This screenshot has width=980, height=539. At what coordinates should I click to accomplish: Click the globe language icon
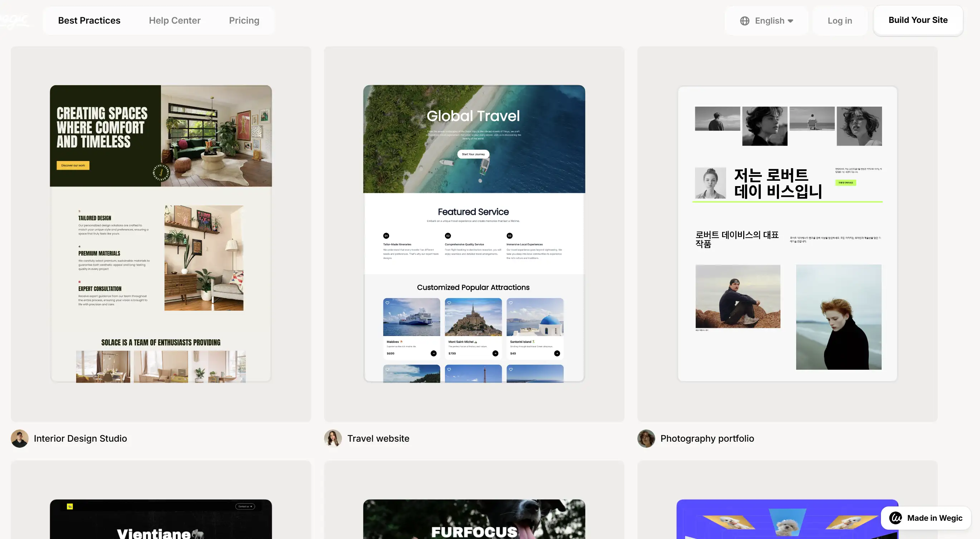tap(745, 21)
